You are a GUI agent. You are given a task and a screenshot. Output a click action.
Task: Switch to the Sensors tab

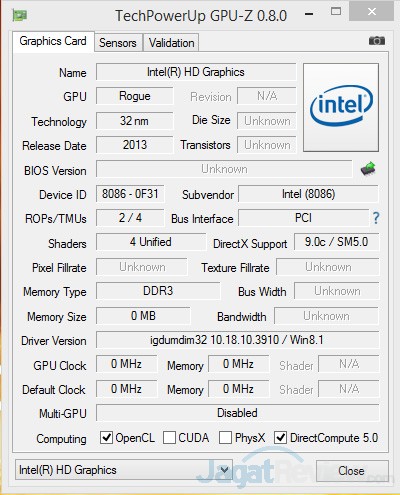(x=118, y=43)
